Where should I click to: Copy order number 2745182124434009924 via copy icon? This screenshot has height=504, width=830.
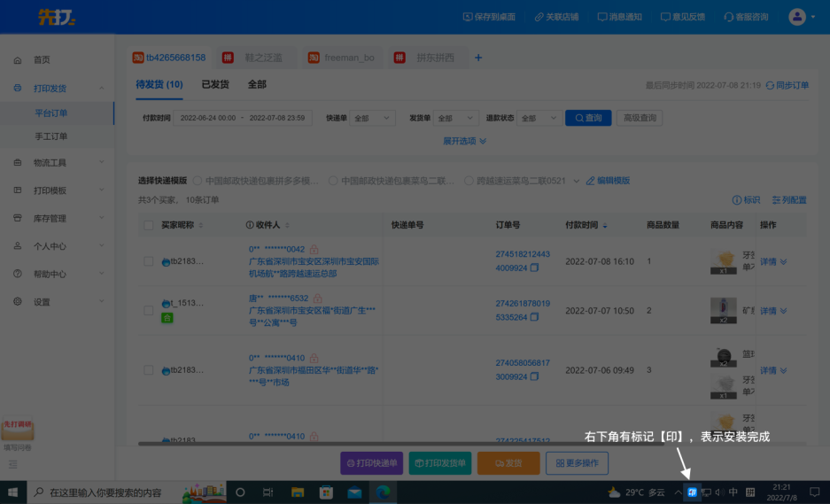[x=534, y=268]
